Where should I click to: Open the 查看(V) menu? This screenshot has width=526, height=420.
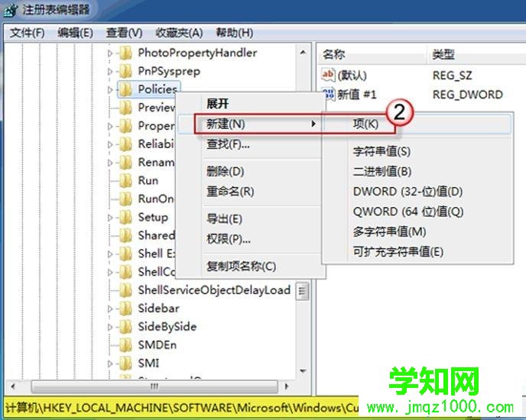click(124, 33)
